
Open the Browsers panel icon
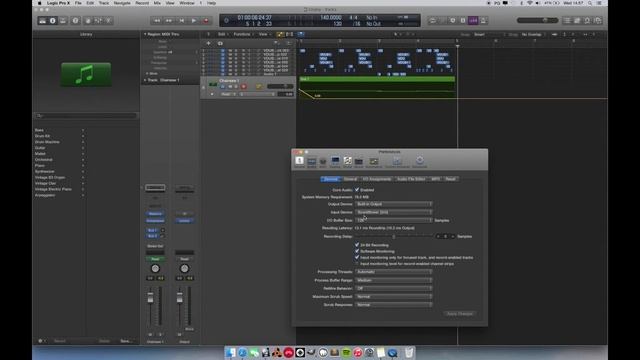598,20
